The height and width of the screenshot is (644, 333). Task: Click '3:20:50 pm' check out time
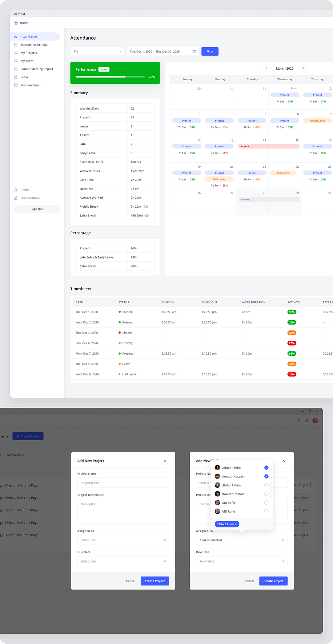coord(209,312)
